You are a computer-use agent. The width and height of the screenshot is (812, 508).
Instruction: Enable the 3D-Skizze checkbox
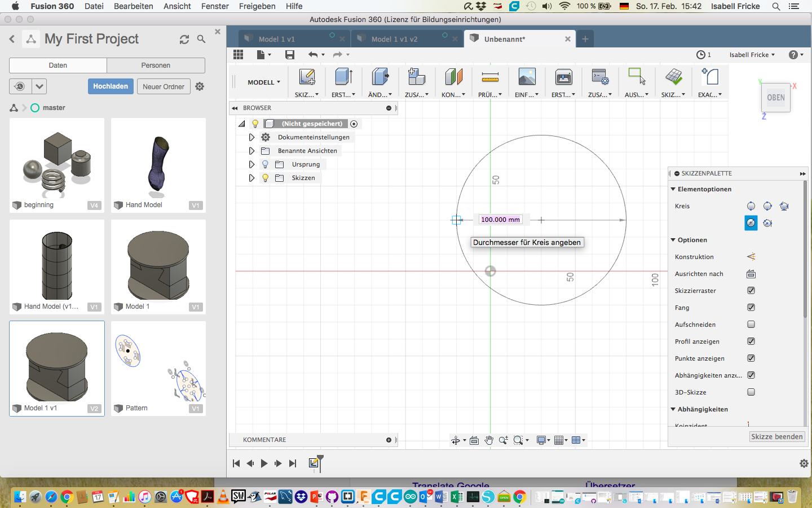pos(751,392)
